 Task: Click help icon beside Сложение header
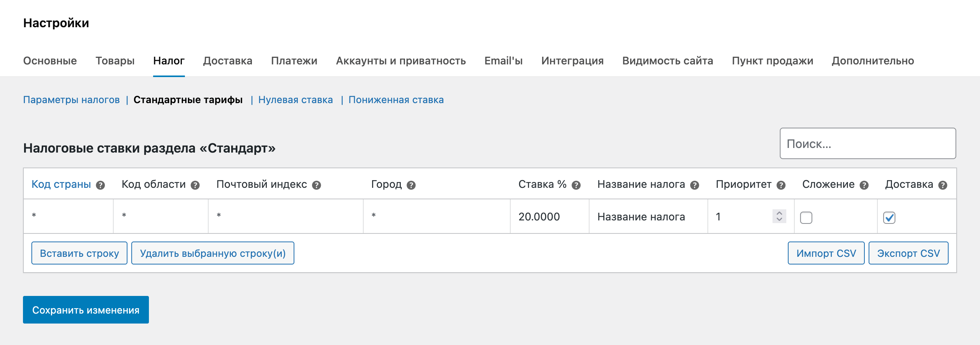864,186
